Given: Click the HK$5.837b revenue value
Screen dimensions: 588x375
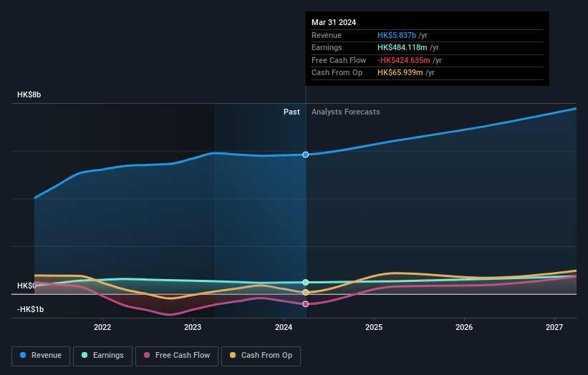Looking at the screenshot, I should click(x=397, y=35).
